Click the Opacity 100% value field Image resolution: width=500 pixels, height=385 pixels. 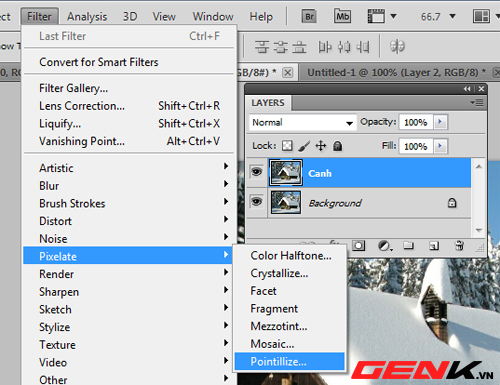click(416, 122)
